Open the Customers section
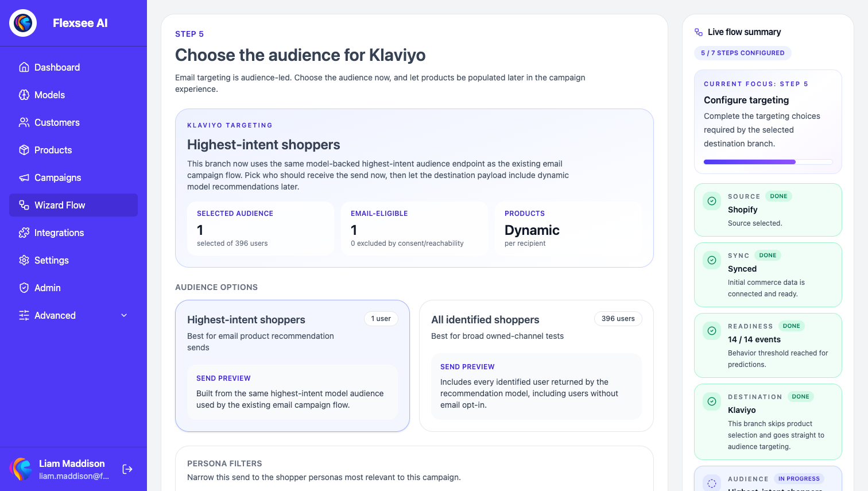The height and width of the screenshot is (491, 868). (73, 122)
